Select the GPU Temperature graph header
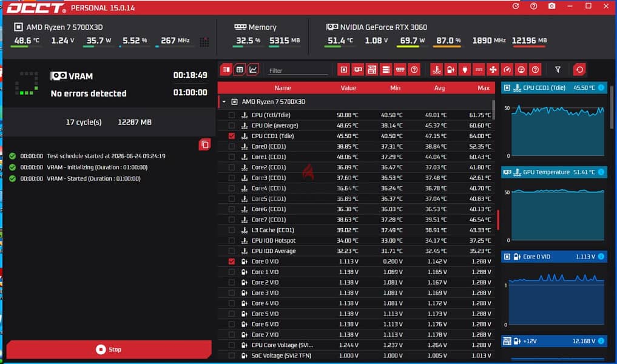The height and width of the screenshot is (364, 617). point(554,172)
